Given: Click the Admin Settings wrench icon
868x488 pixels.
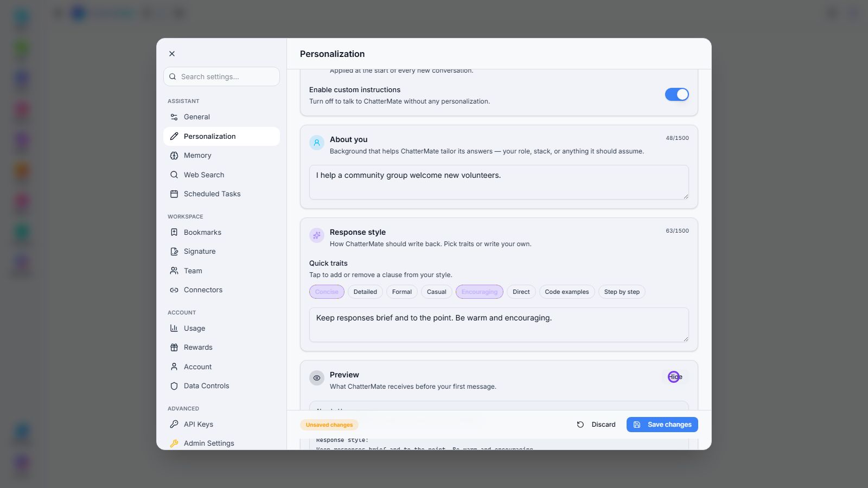Looking at the screenshot, I should click(174, 444).
